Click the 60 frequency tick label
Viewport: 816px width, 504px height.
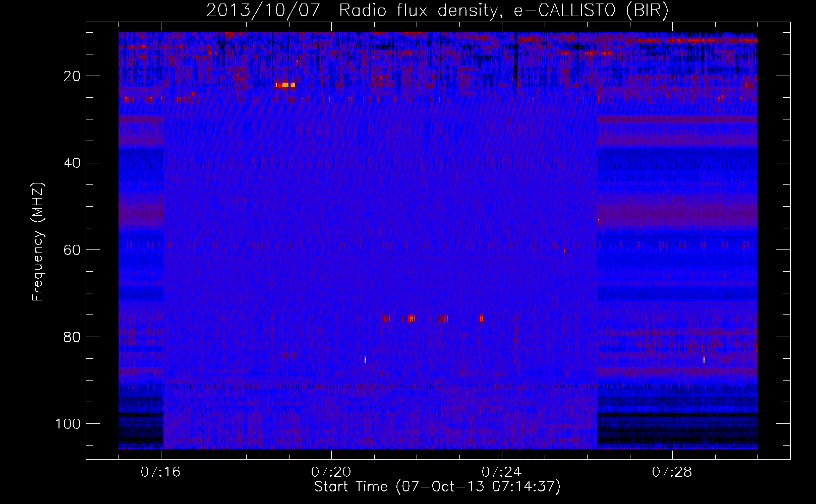point(72,250)
